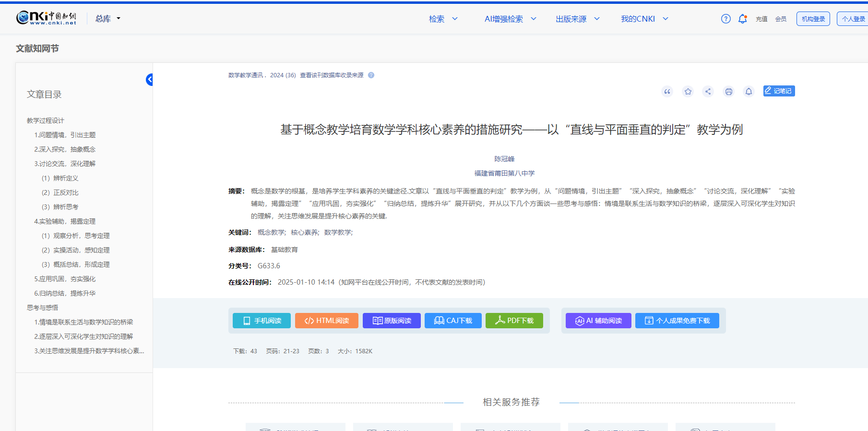Click the 记笔记 note button
Screen dimensions: 868x431
[x=779, y=91]
